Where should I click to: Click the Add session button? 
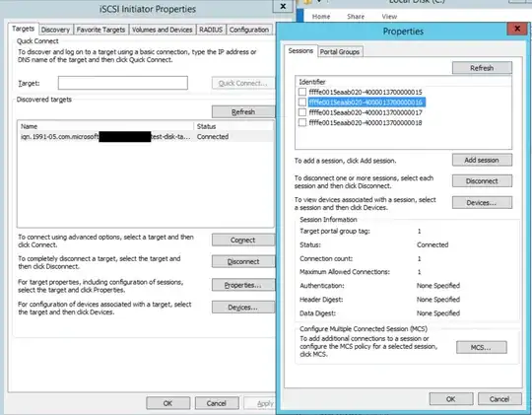click(482, 160)
